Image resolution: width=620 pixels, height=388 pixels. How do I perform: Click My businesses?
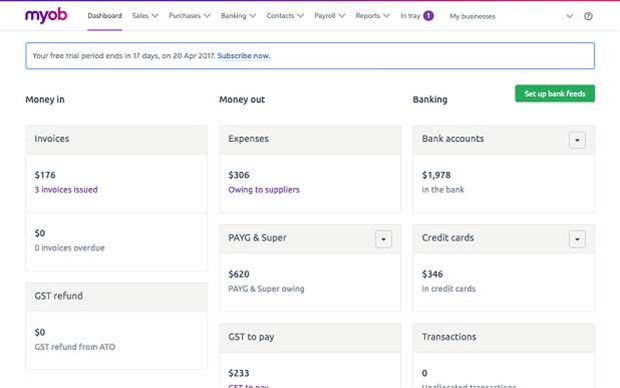(472, 16)
